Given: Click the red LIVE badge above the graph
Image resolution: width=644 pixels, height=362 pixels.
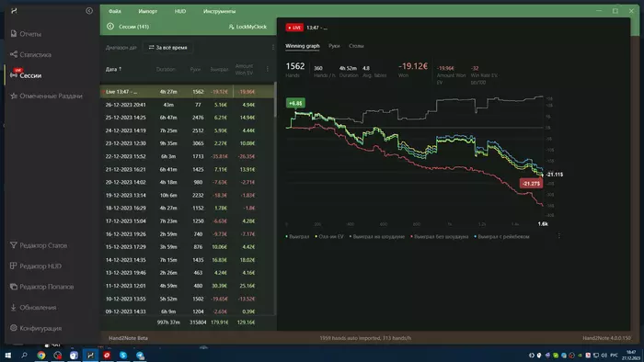Looking at the screenshot, I should click(294, 28).
